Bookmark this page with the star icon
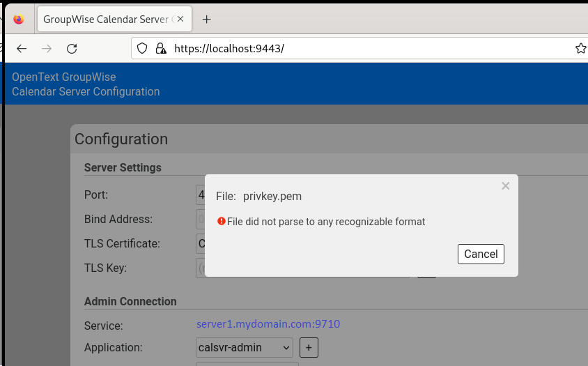588x366 pixels. [x=580, y=48]
